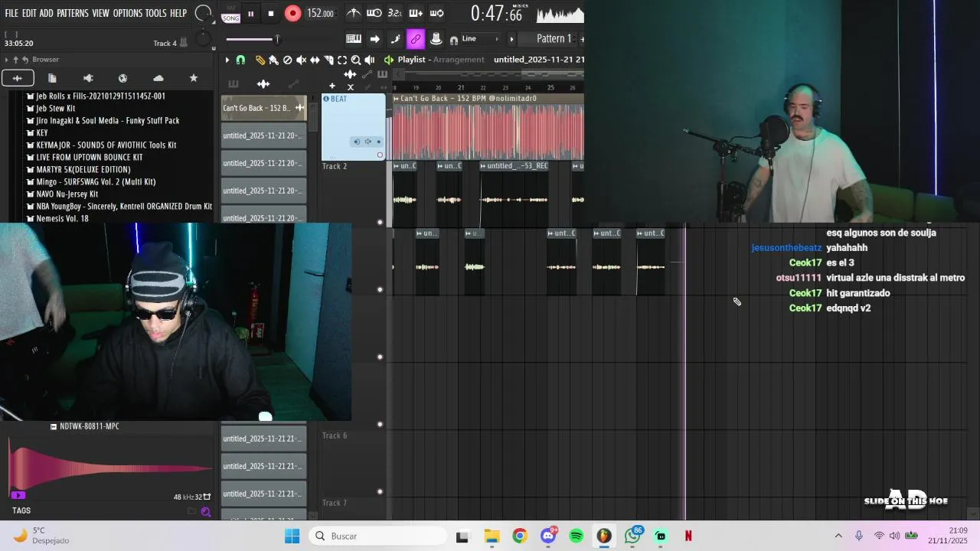Viewport: 980px width, 551px height.
Task: Pause playback with the pause button
Action: click(250, 14)
